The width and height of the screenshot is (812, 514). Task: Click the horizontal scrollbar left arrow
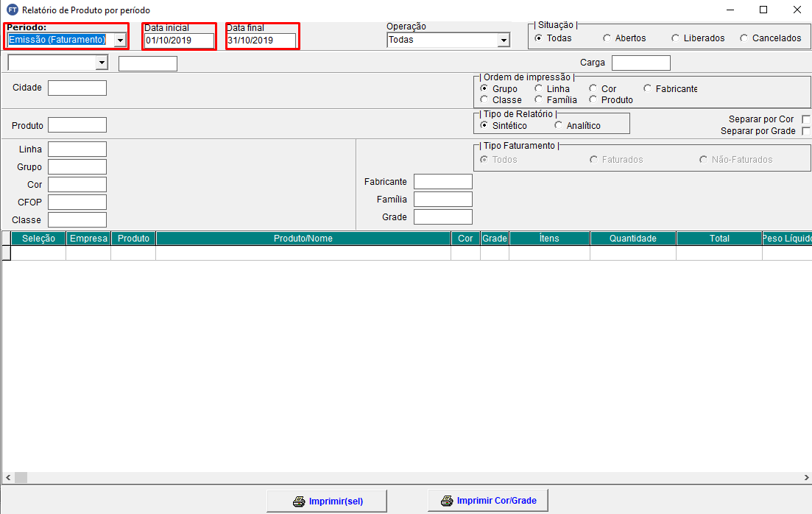click(x=8, y=477)
